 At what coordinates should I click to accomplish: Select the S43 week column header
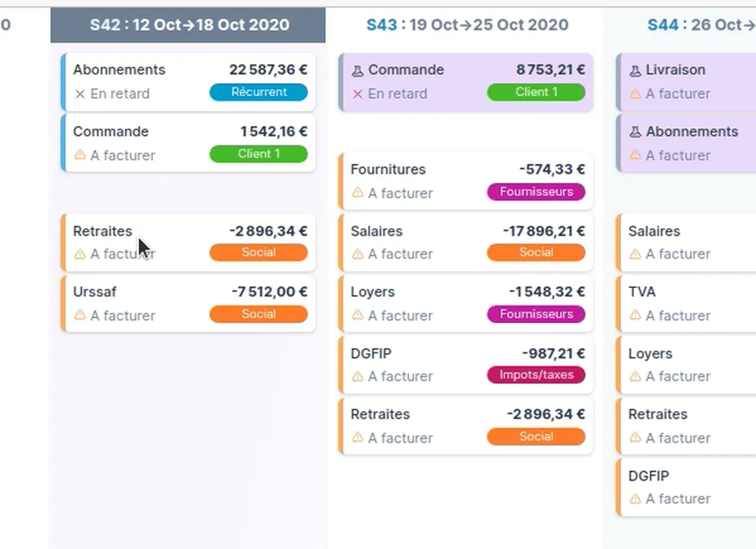[x=467, y=25]
